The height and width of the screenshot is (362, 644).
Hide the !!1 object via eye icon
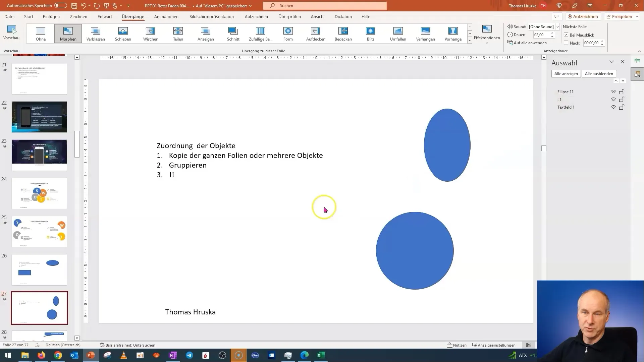(x=613, y=100)
